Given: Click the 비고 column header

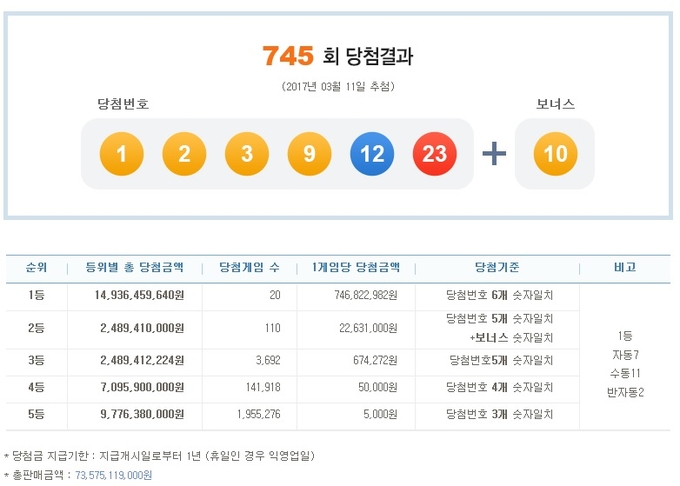Looking at the screenshot, I should click(x=625, y=268).
